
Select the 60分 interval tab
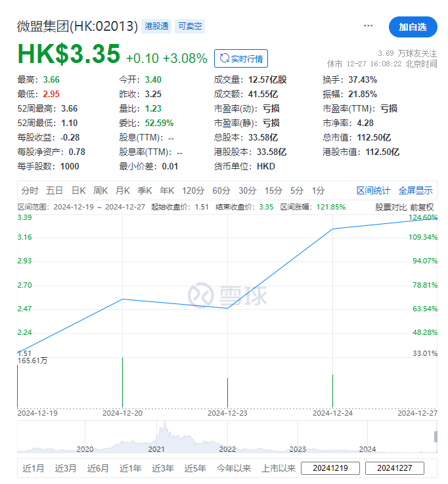coord(221,190)
